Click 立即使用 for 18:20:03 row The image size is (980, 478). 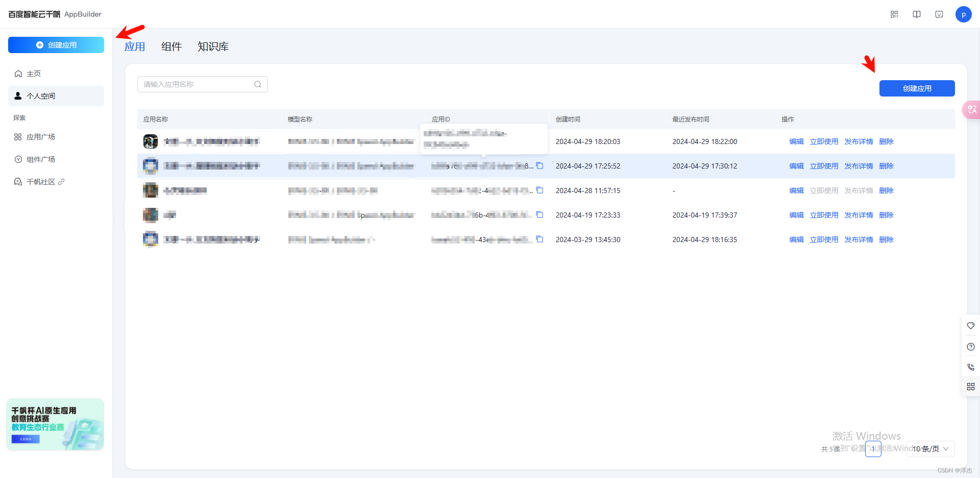tap(824, 141)
